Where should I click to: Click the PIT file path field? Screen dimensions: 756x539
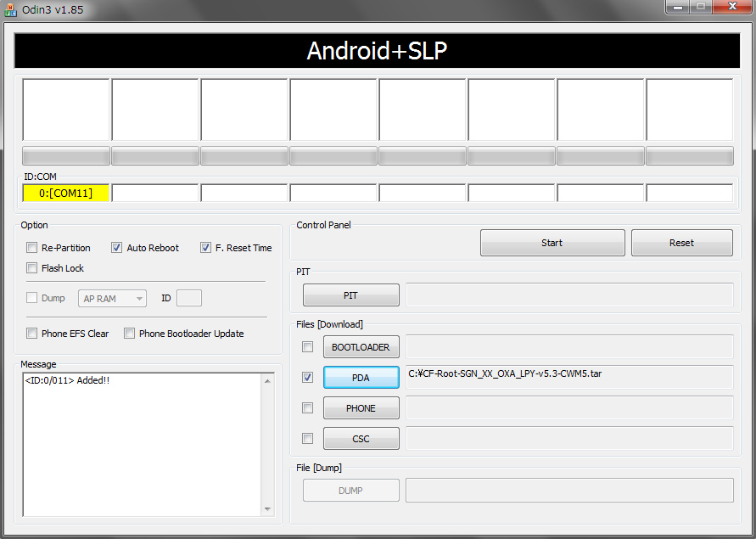569,295
